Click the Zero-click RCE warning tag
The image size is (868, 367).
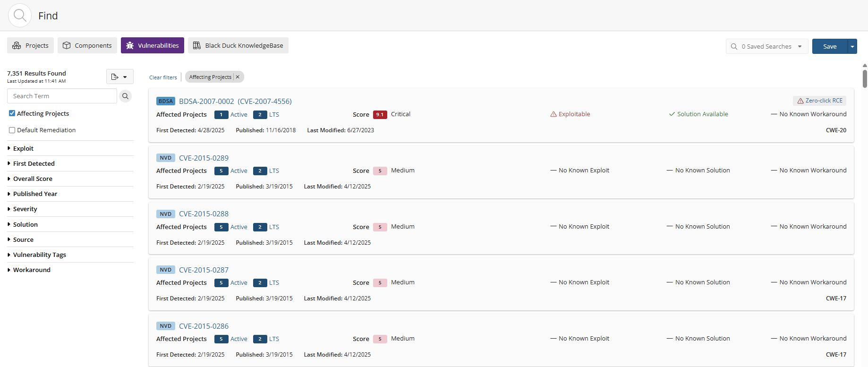tap(819, 101)
